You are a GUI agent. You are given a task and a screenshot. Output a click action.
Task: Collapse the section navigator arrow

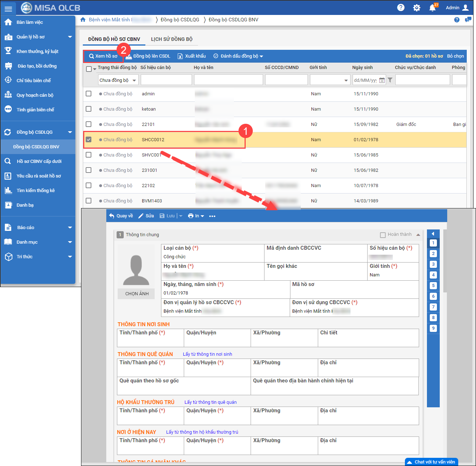coord(433,234)
